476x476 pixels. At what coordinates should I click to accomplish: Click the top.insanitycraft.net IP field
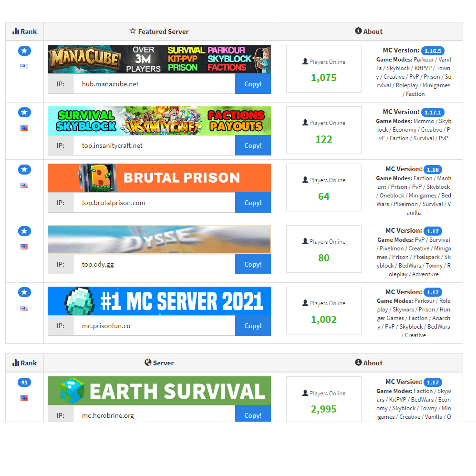pos(154,145)
